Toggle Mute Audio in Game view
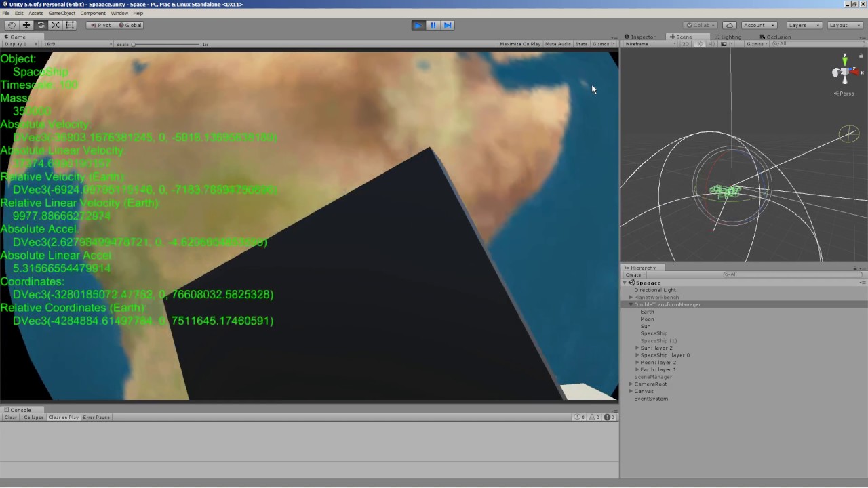The height and width of the screenshot is (488, 868). click(558, 44)
